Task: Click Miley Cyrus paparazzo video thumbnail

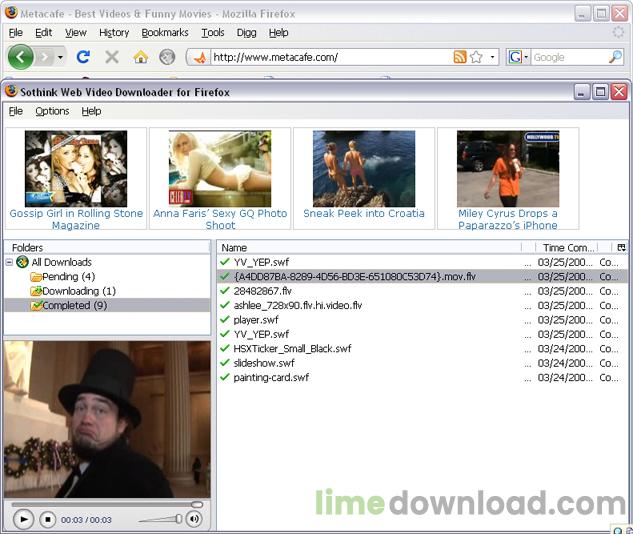Action: tap(508, 168)
